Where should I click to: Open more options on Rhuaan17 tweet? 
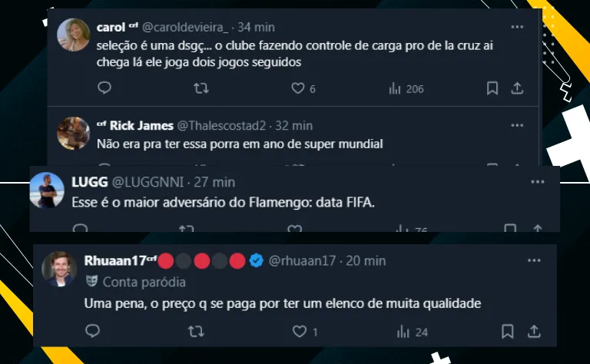(x=534, y=260)
